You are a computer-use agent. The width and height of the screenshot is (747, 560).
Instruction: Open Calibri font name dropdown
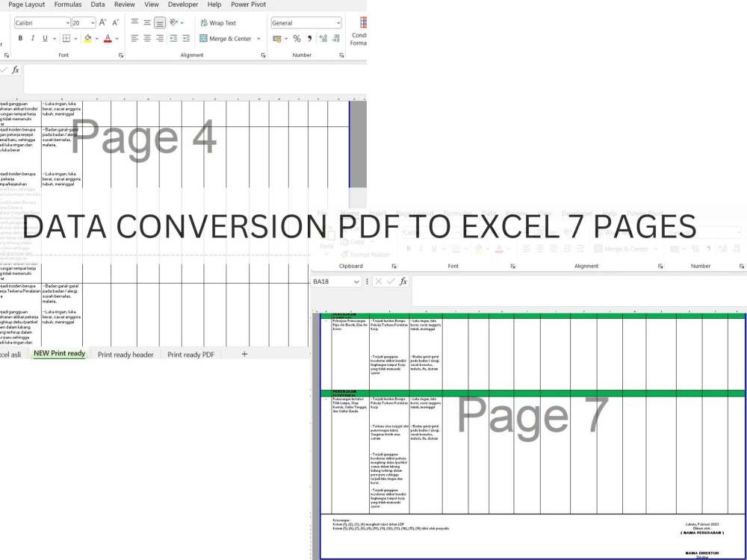67,23
